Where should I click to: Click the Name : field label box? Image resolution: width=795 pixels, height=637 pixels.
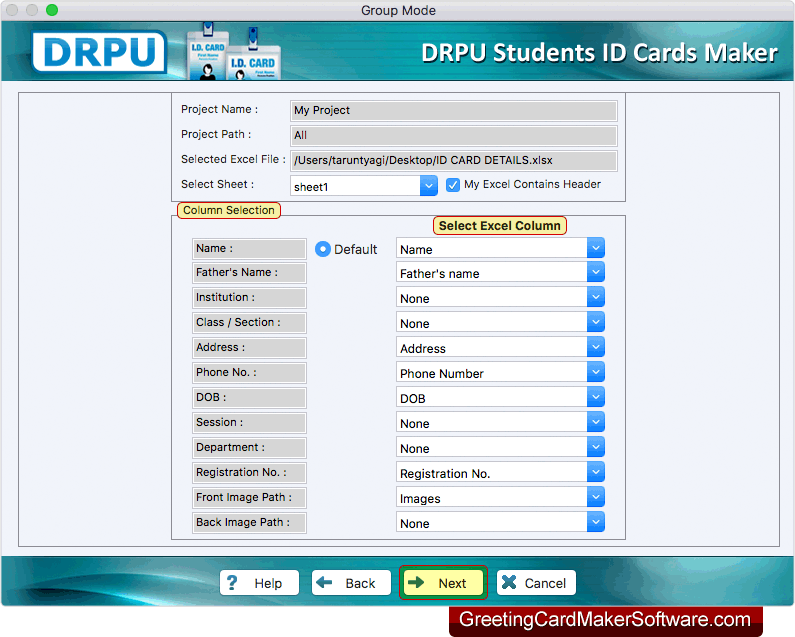point(249,249)
